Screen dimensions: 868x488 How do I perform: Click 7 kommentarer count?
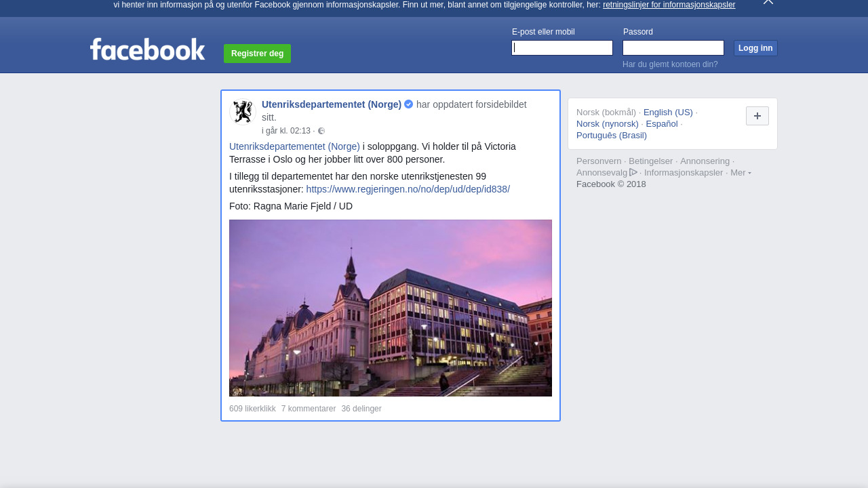[309, 409]
